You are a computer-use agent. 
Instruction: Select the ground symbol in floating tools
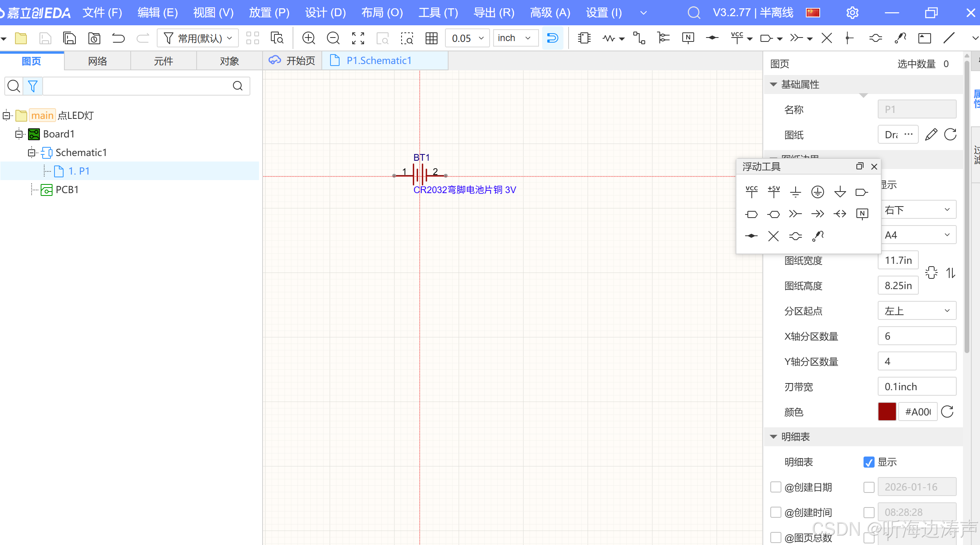tap(796, 192)
